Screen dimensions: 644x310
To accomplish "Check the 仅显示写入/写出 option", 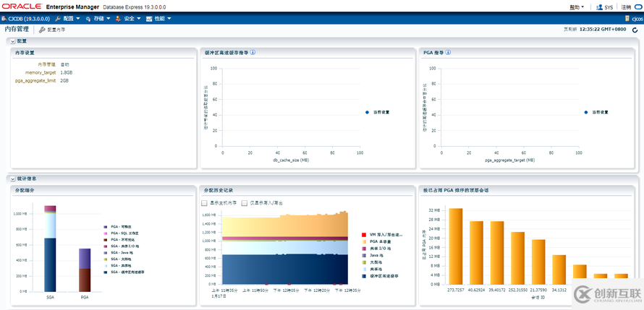I will tap(245, 203).
